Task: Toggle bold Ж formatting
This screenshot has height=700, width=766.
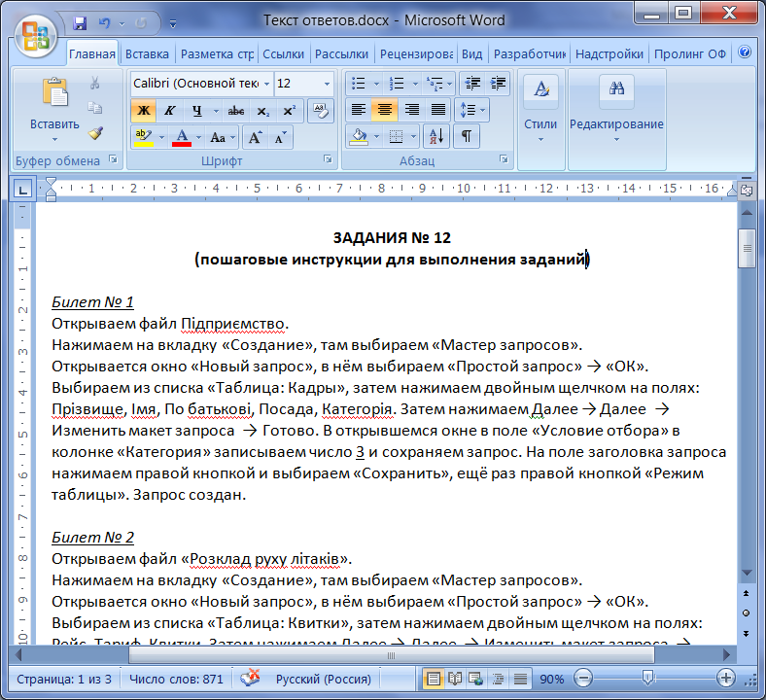Action: [144, 111]
